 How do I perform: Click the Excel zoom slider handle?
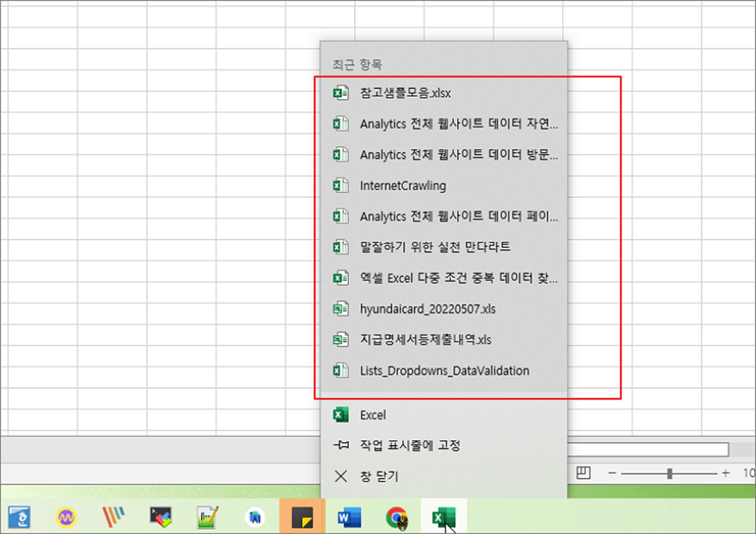click(x=670, y=474)
